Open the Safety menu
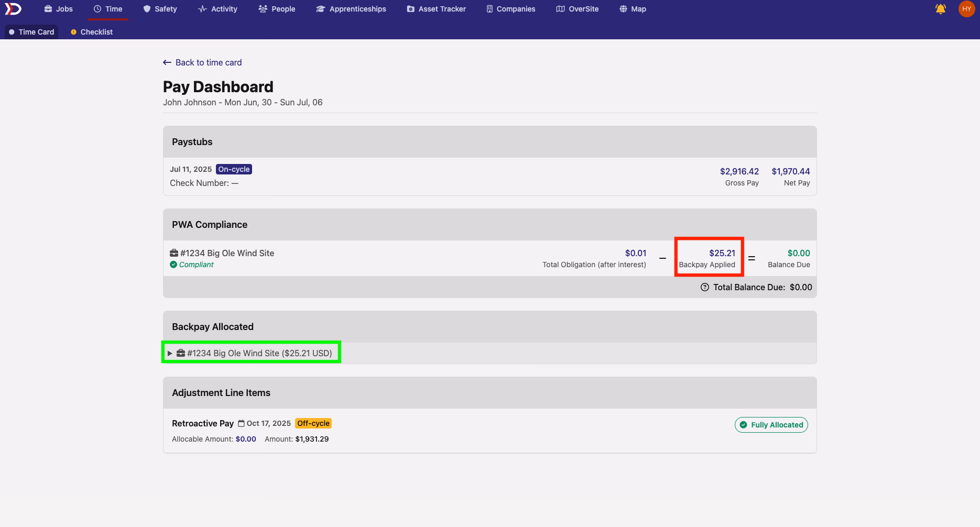980x527 pixels. coord(160,9)
